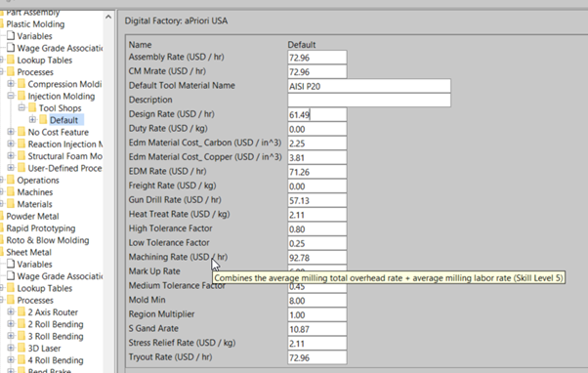Open Wage Grade Association under Plastic Molding

click(x=55, y=48)
